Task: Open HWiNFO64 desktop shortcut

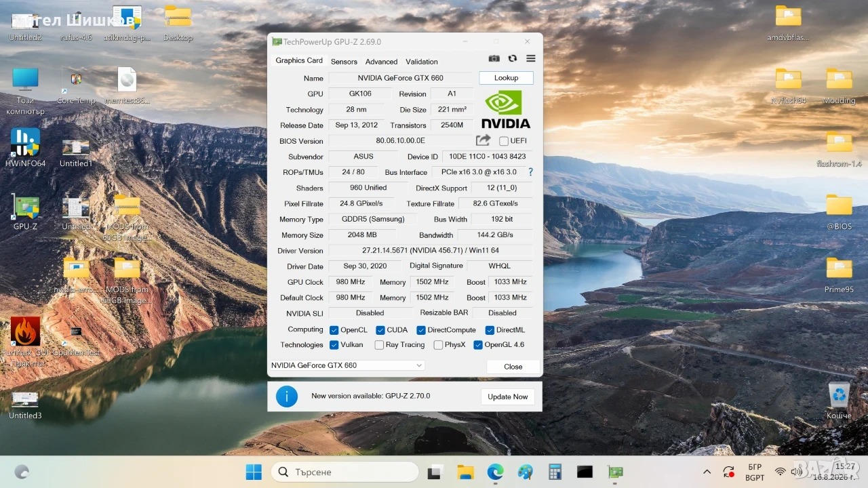Action: pyautogui.click(x=25, y=147)
